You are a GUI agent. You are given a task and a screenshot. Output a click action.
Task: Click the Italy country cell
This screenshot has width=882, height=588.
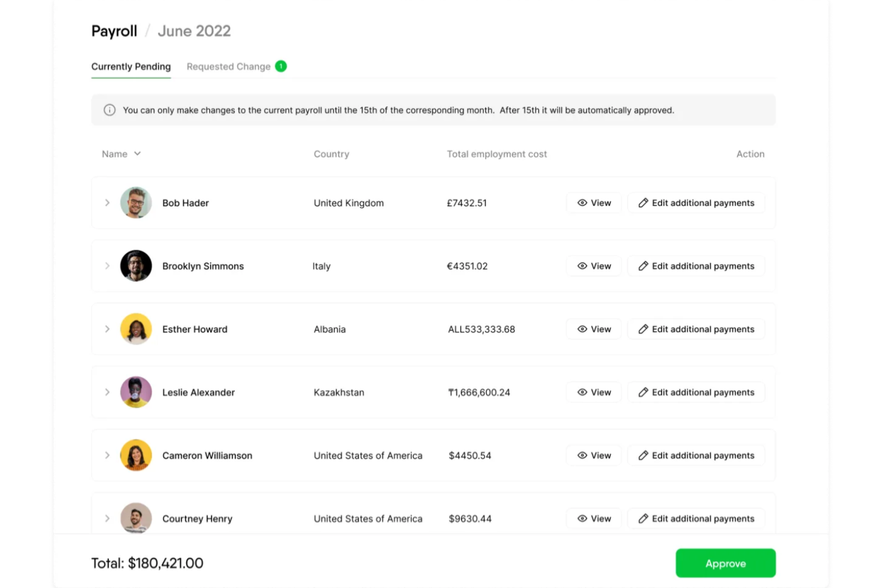(x=321, y=266)
